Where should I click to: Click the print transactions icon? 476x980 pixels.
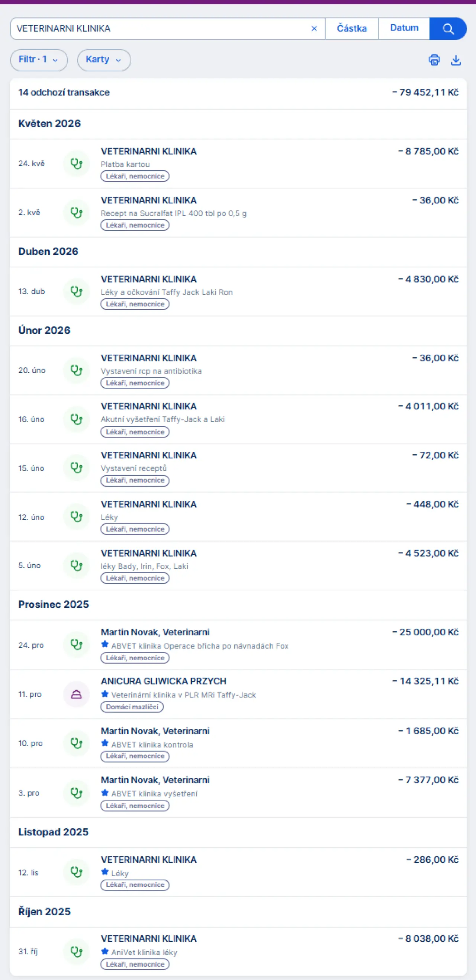[434, 60]
